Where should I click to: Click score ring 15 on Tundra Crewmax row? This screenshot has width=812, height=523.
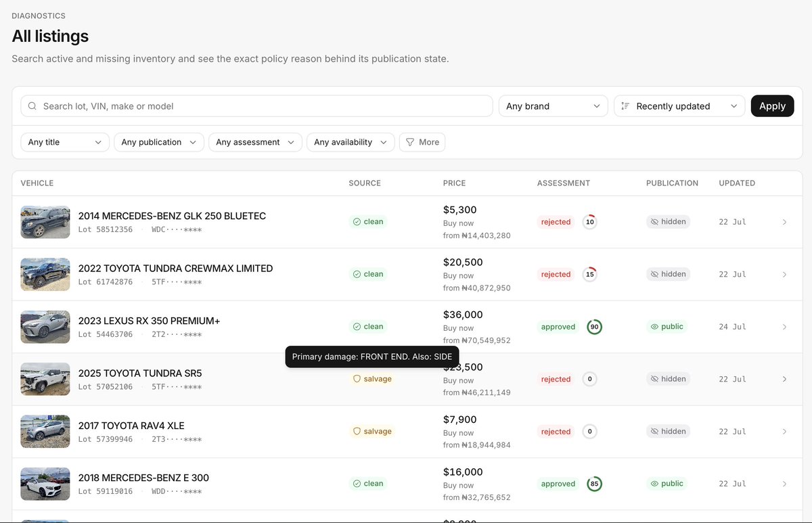(x=590, y=274)
